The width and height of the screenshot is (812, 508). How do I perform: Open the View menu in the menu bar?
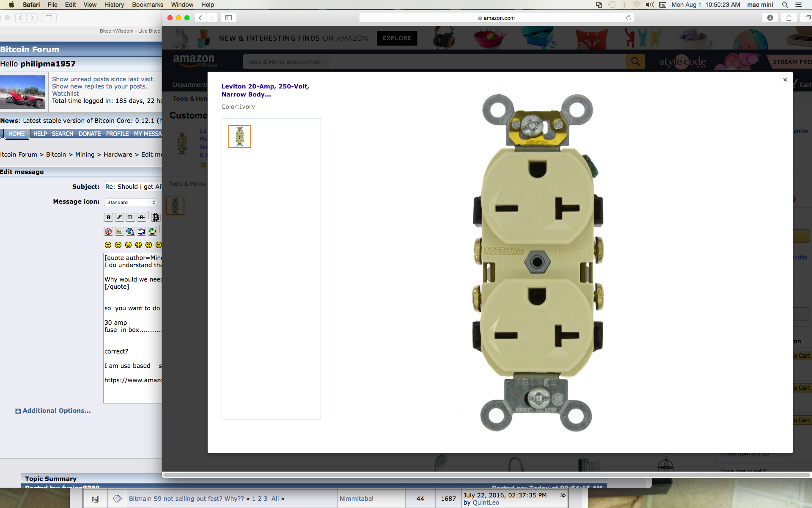click(90, 5)
